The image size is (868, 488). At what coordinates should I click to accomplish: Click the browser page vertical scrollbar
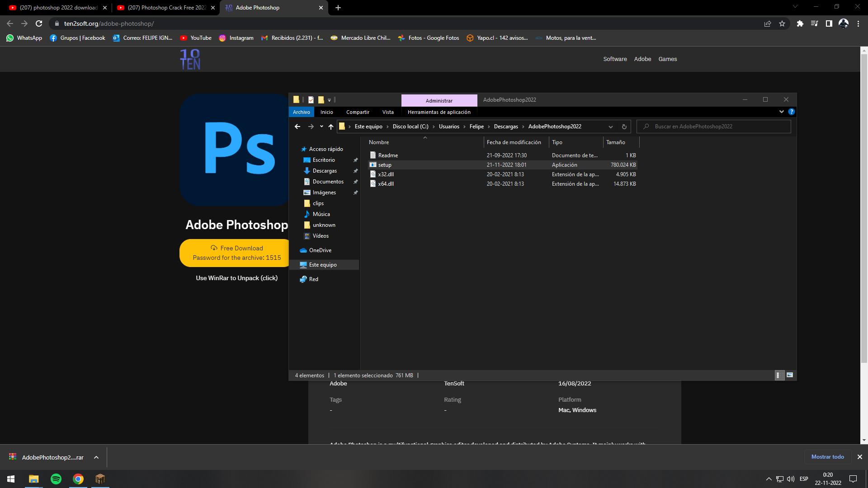(864, 203)
